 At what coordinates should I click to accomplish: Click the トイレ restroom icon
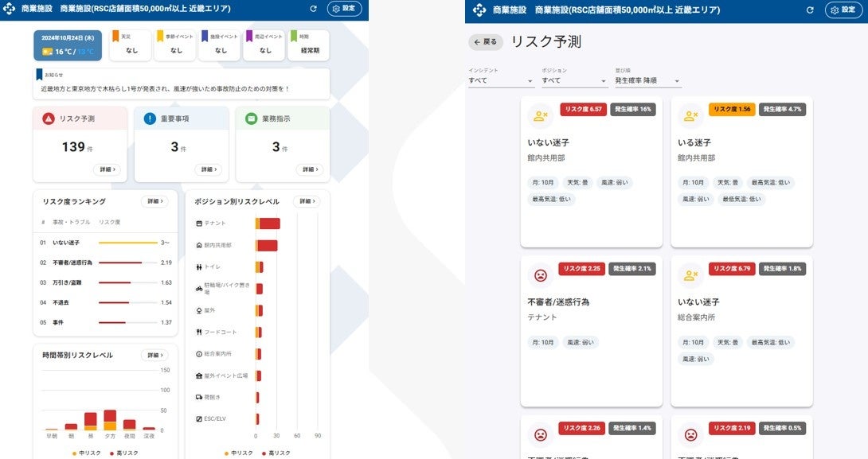[x=199, y=266]
